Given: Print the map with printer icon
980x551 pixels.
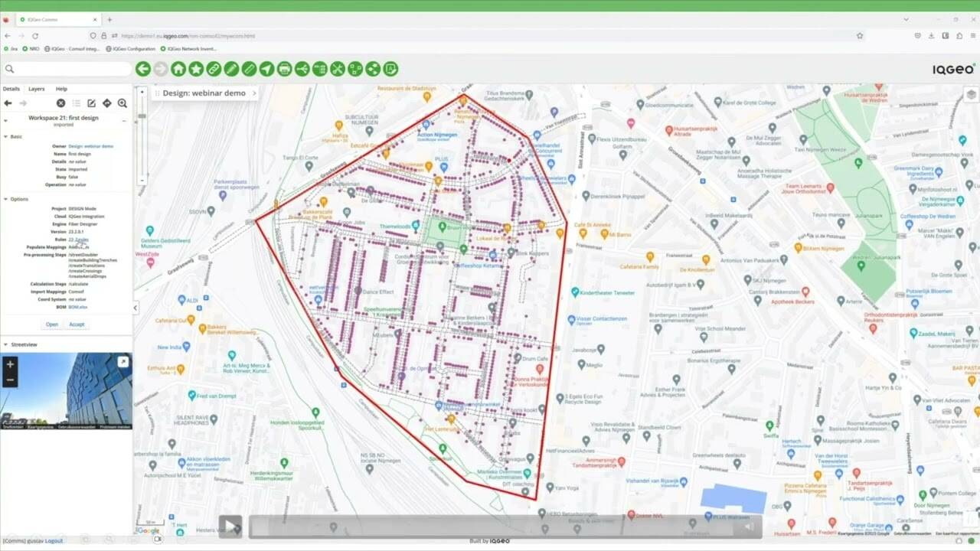Looking at the screenshot, I should point(285,69).
